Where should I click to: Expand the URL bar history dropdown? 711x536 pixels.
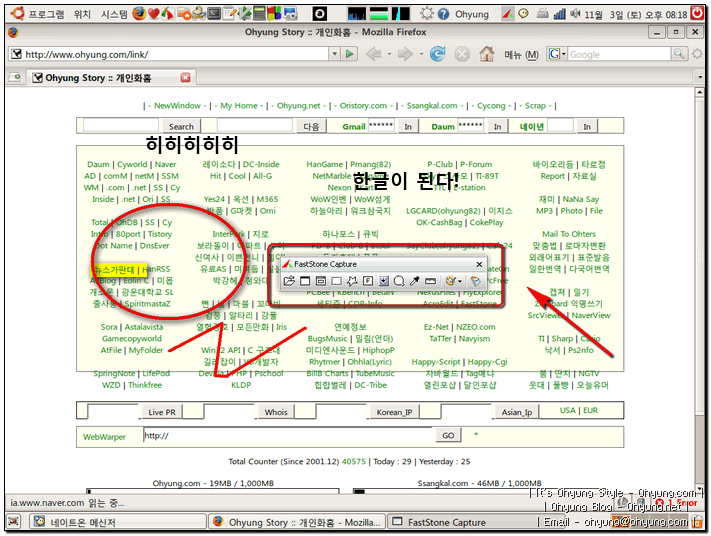[332, 54]
